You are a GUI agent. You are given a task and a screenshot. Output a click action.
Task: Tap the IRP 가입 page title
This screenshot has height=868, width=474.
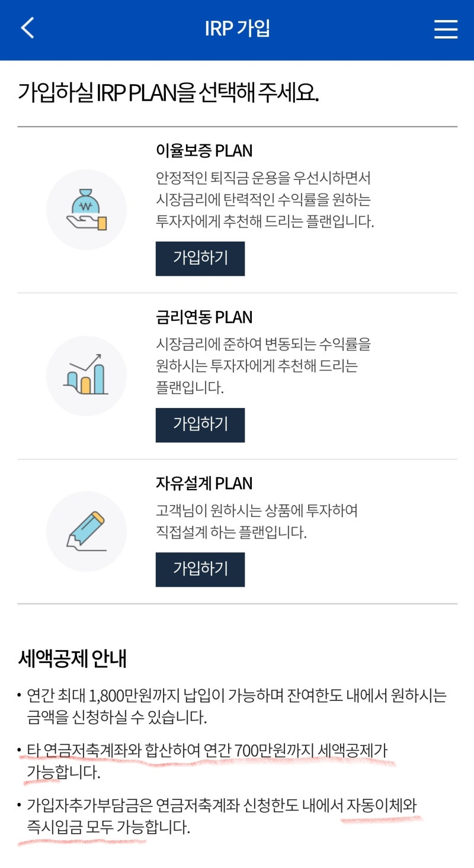237,28
